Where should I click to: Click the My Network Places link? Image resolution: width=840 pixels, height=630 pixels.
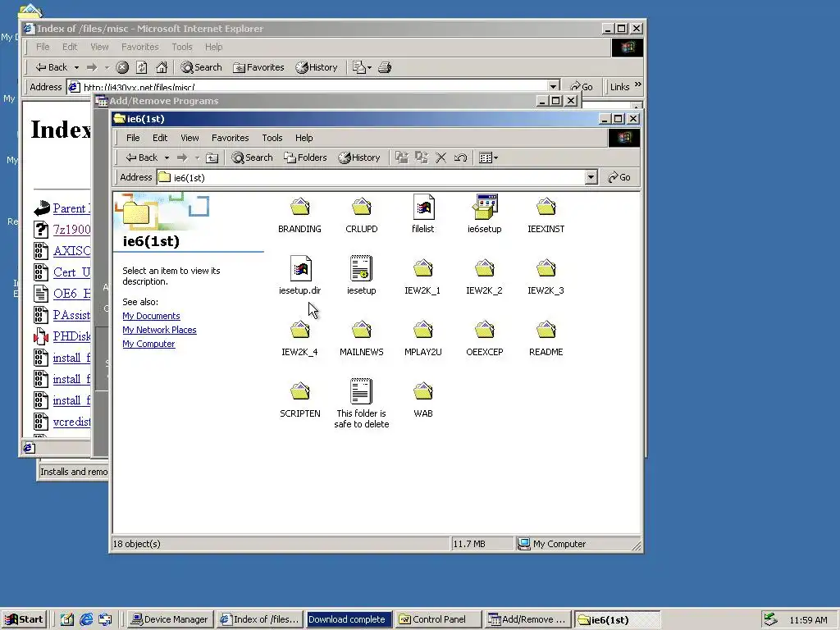click(159, 330)
